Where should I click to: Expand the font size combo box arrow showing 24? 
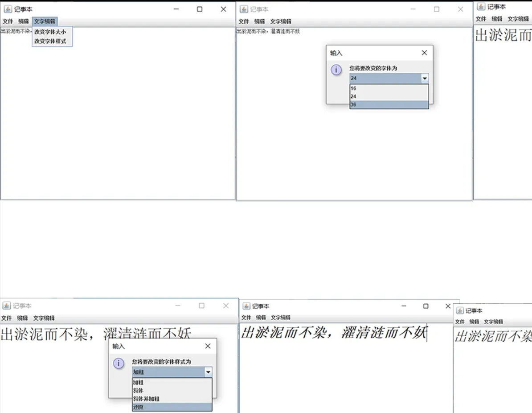[x=425, y=78]
